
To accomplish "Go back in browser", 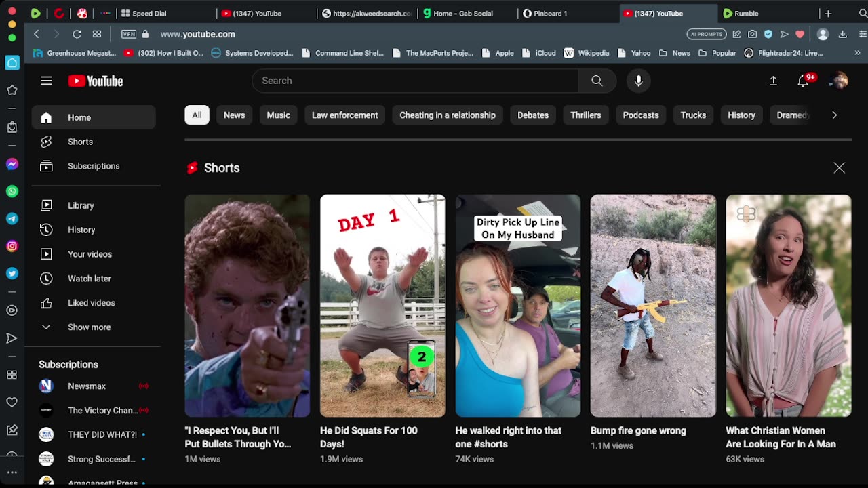I will [37, 34].
